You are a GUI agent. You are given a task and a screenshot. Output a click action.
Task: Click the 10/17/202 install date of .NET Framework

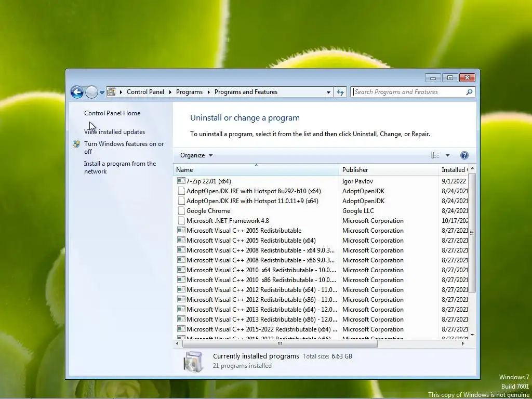tap(455, 220)
